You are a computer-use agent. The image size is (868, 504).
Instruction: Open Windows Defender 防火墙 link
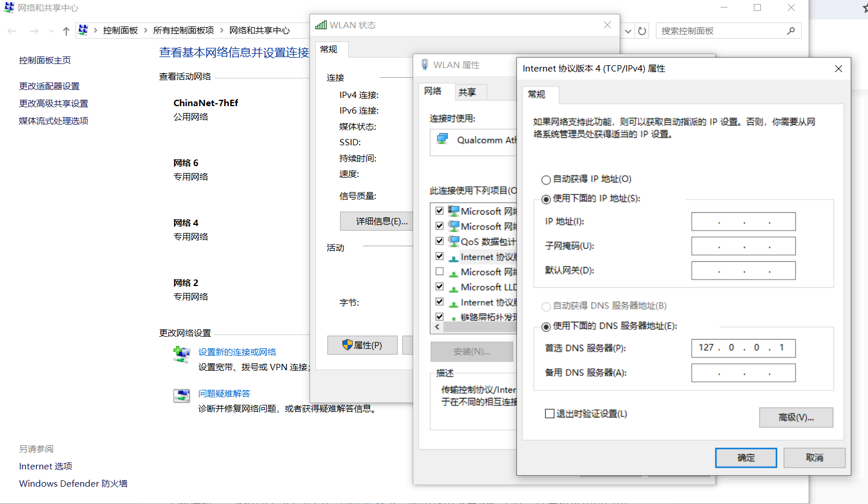tap(73, 483)
